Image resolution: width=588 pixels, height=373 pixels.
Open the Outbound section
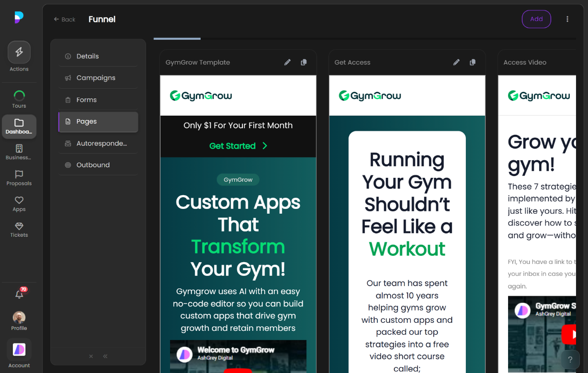coord(93,165)
